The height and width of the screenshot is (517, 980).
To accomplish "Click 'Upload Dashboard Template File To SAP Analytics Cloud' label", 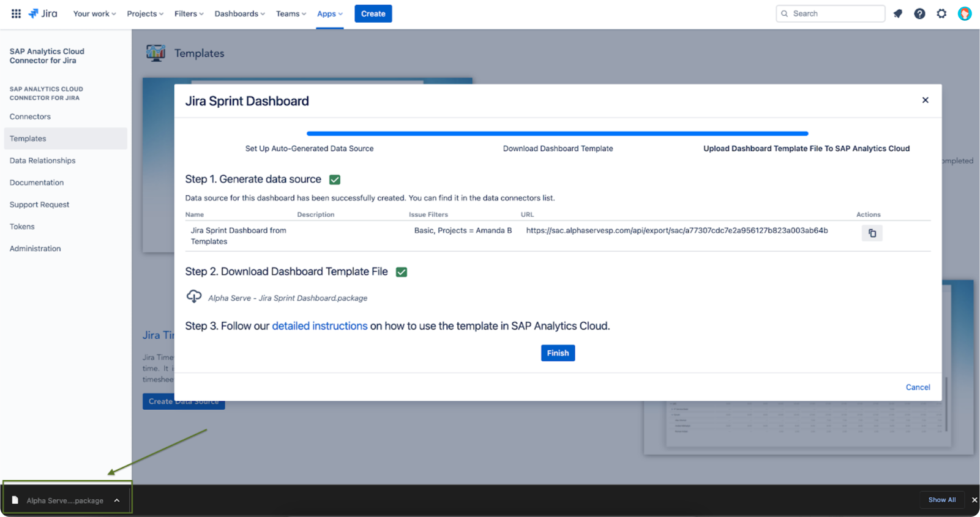I will tap(806, 148).
